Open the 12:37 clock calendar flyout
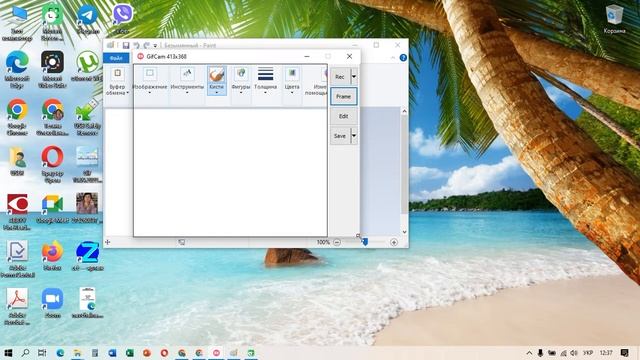Screen dimensions: 640x360 point(606,353)
